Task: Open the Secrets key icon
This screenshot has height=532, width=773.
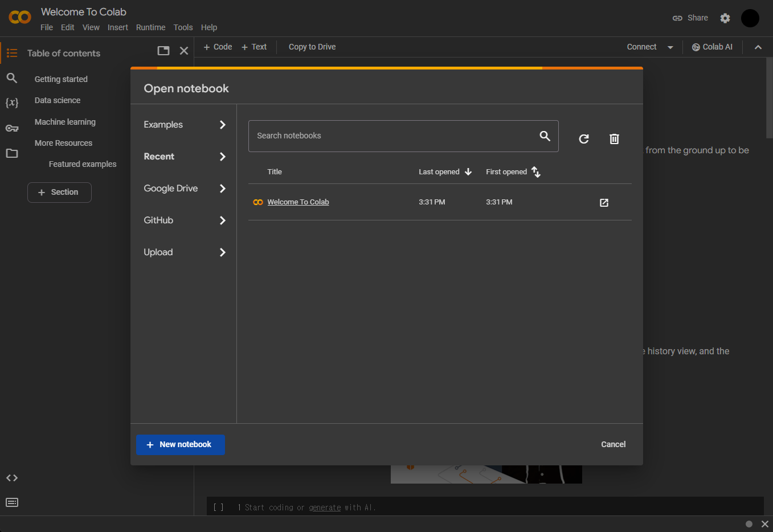Action: coord(12,128)
